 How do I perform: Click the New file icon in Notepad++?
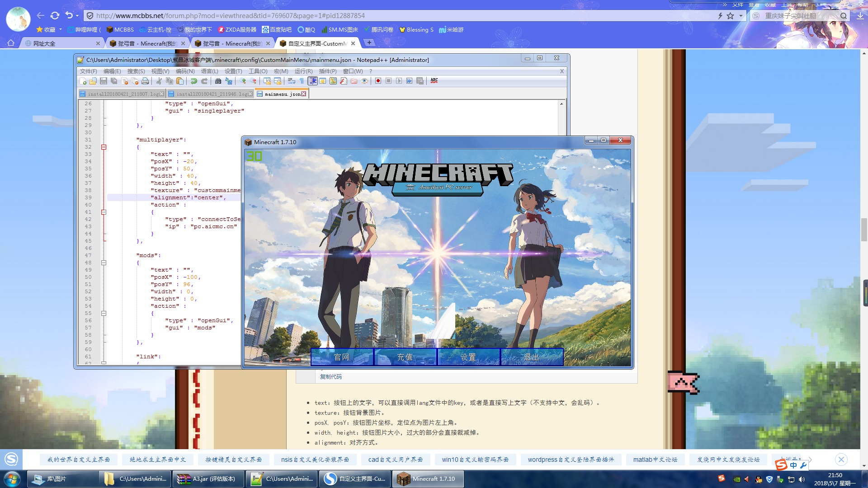point(83,81)
